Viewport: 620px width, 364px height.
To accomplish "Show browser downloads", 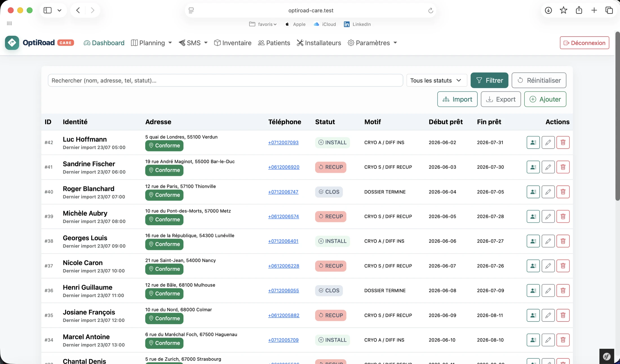I will [x=548, y=10].
